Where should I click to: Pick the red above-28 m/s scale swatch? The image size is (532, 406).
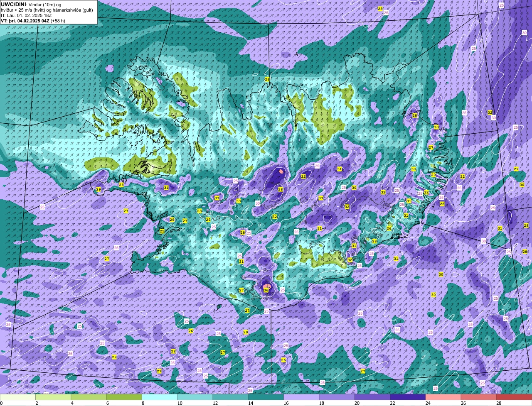[514, 397]
